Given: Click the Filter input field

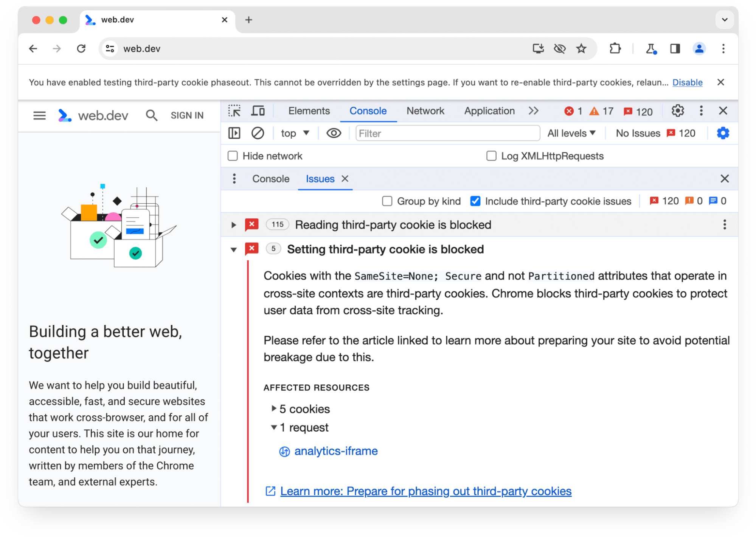Looking at the screenshot, I should coord(446,134).
